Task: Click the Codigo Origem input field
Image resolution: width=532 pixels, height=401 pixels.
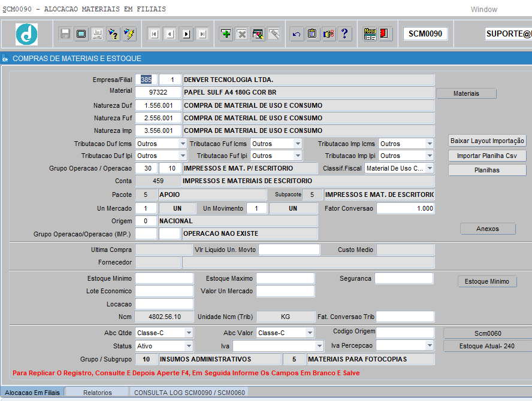Action: pos(405,333)
